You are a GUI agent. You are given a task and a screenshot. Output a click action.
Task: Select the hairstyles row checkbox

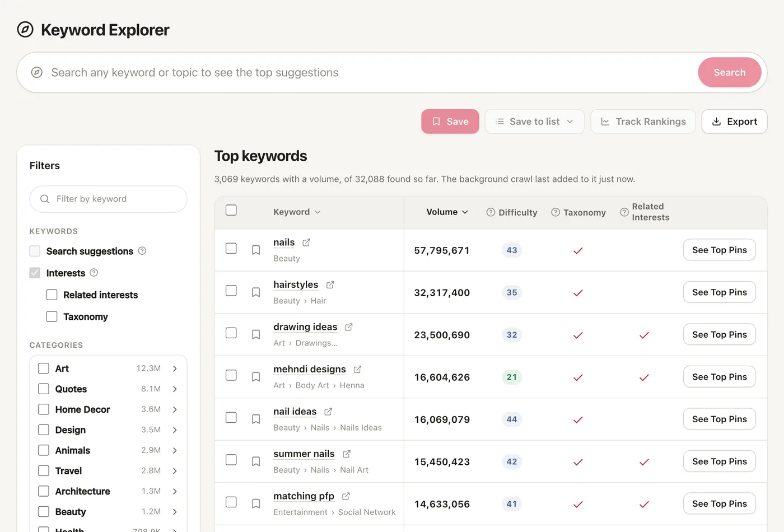(x=231, y=291)
